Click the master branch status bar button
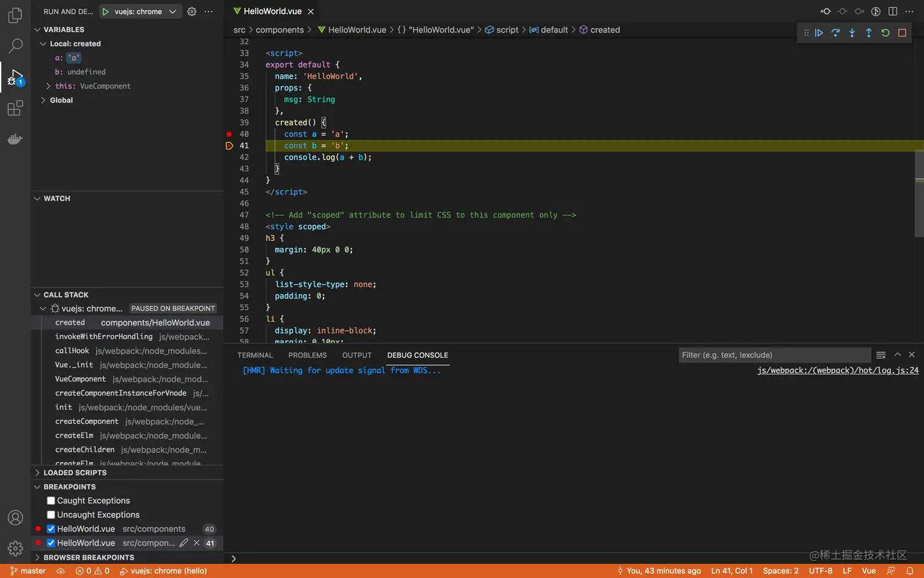This screenshot has width=924, height=578. pos(28,571)
